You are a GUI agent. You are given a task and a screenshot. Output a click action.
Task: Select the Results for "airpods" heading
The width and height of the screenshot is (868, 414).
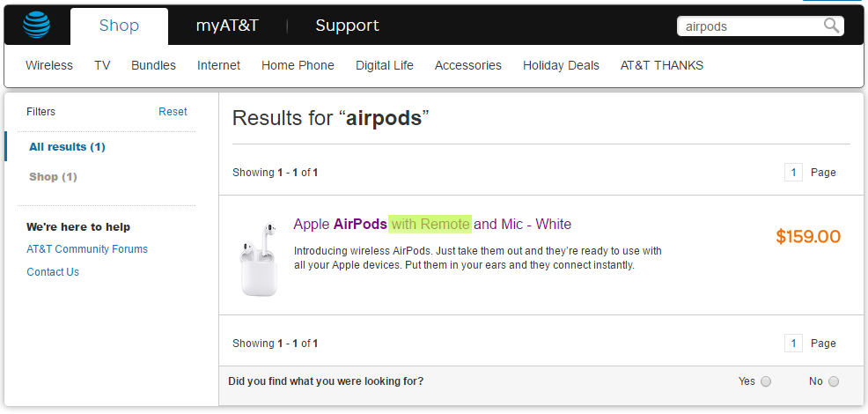(x=331, y=118)
